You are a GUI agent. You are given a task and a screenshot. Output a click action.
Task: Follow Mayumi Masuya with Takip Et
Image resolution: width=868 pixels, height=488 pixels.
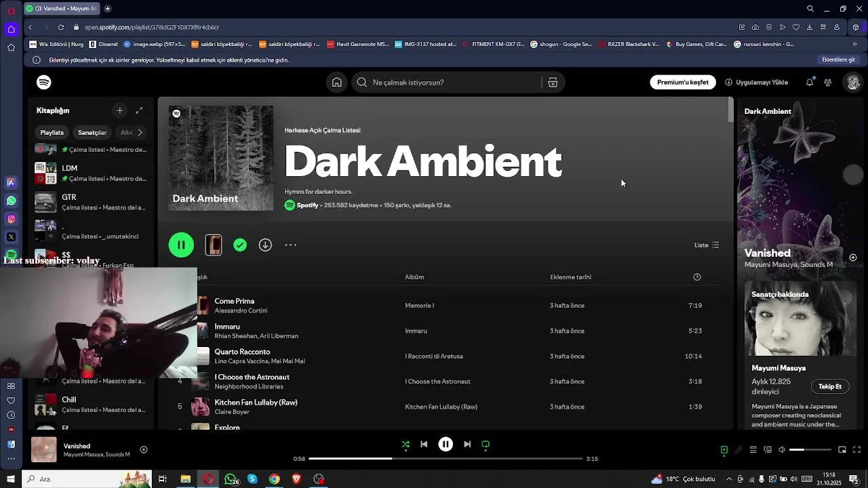tap(829, 386)
